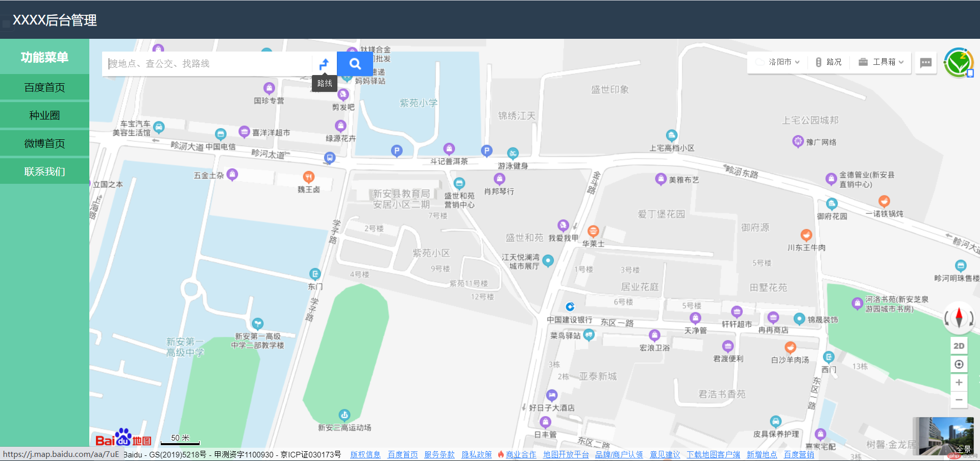This screenshot has width=980, height=461.
Task: Click the 豫广网络 marker
Action: click(x=798, y=141)
